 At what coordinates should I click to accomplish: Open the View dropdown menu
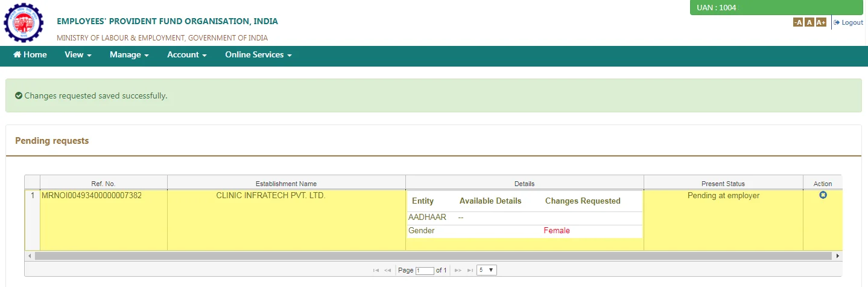click(78, 54)
